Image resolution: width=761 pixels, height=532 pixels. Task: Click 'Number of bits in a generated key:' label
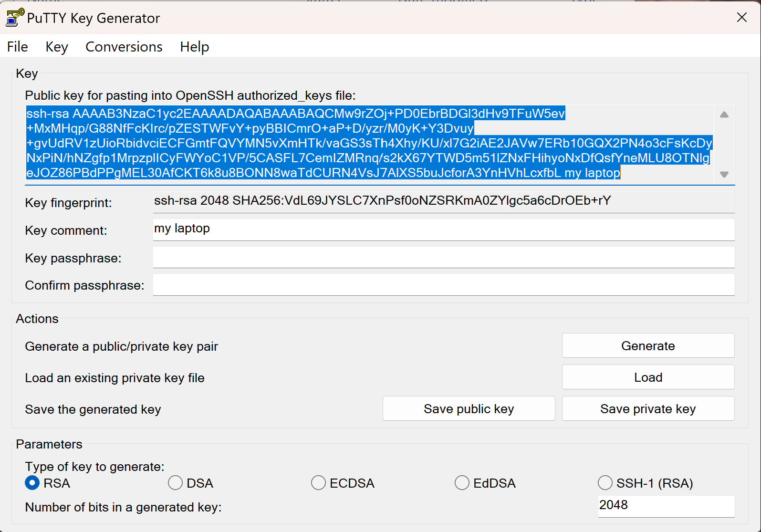tap(123, 507)
